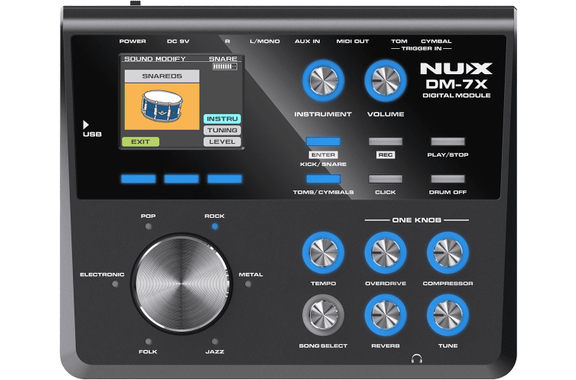Click the TRIGGER IN label

[421, 49]
